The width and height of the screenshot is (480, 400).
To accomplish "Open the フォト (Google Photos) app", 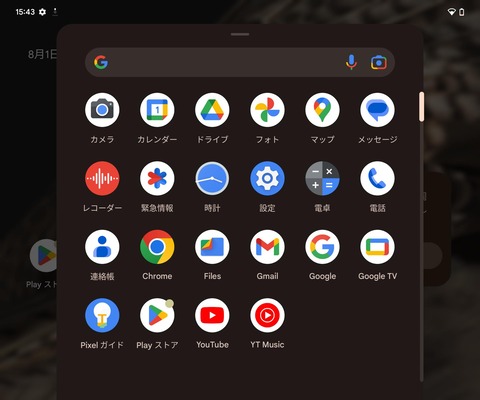I will (x=267, y=110).
